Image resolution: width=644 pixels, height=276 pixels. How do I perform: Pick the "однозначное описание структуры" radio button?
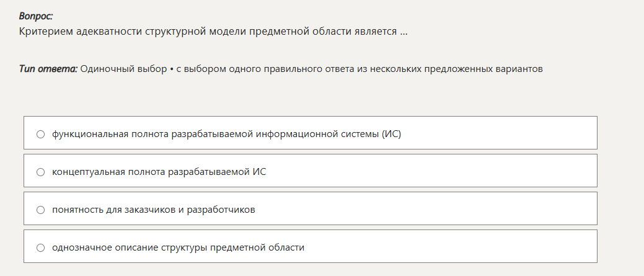click(41, 247)
